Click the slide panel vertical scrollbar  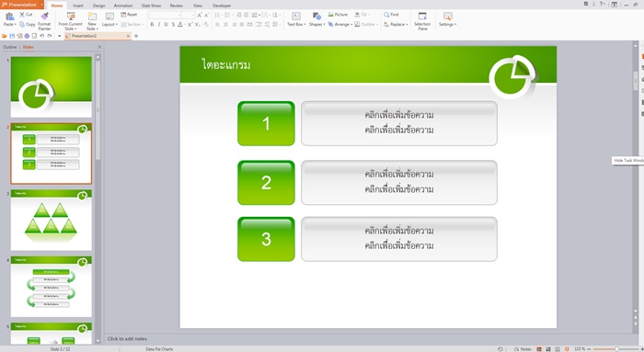(98, 111)
